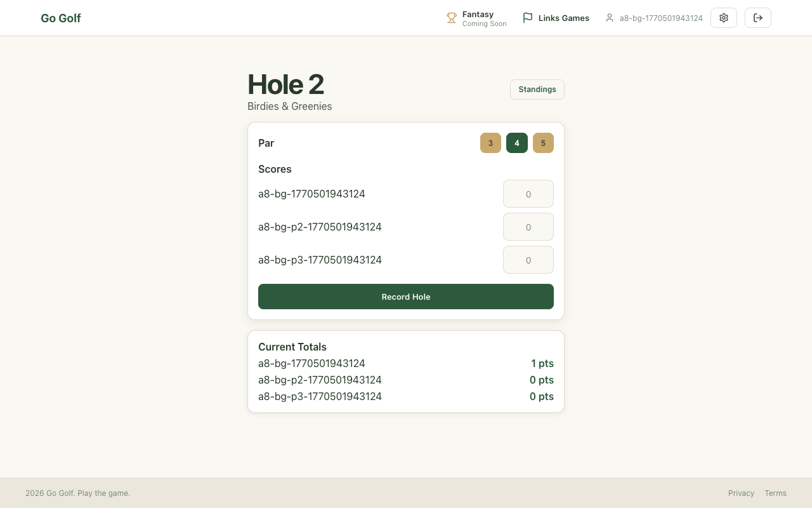Image resolution: width=812 pixels, height=508 pixels.
Task: Focus score input for a8-bg-p2 player
Action: pos(528,227)
